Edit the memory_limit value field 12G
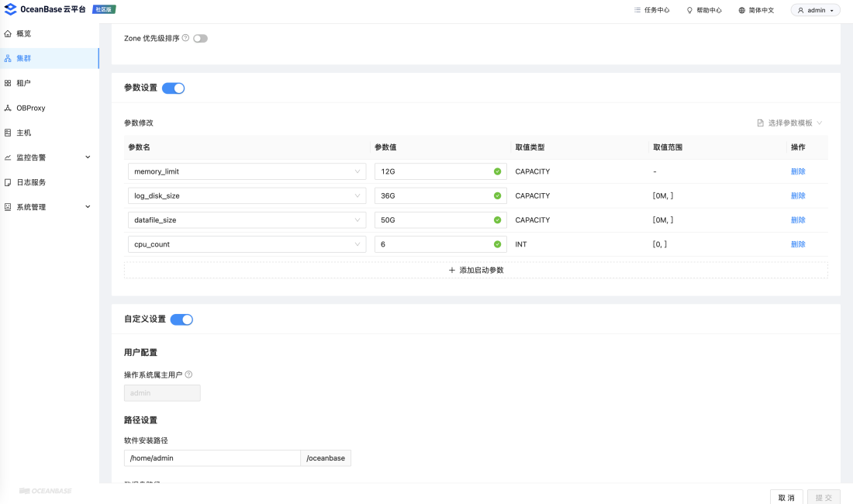Image resolution: width=853 pixels, height=504 pixels. [440, 171]
